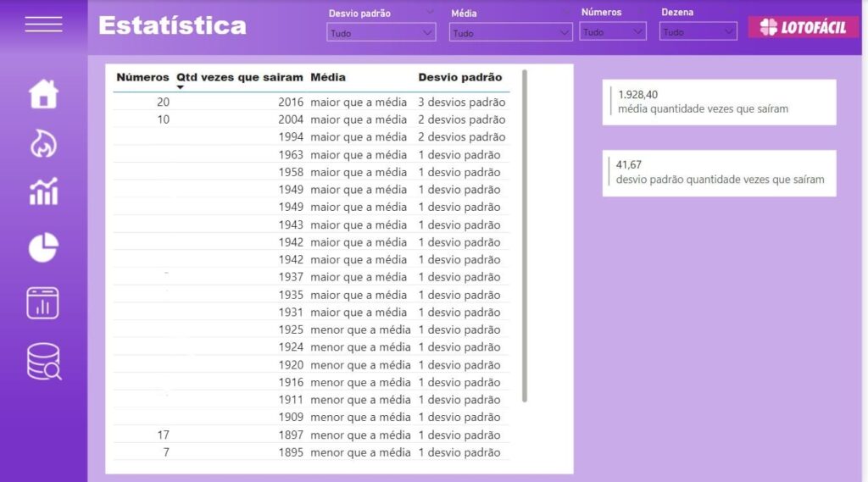Click the Lotofácil logo

coord(803,27)
